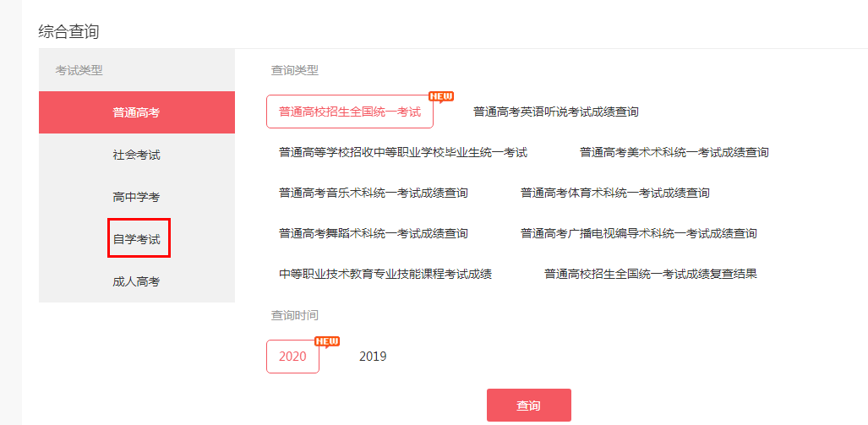The height and width of the screenshot is (425, 868).
Task: Select 普通高考美术术科统一考试成绩查询
Action: coord(674,152)
